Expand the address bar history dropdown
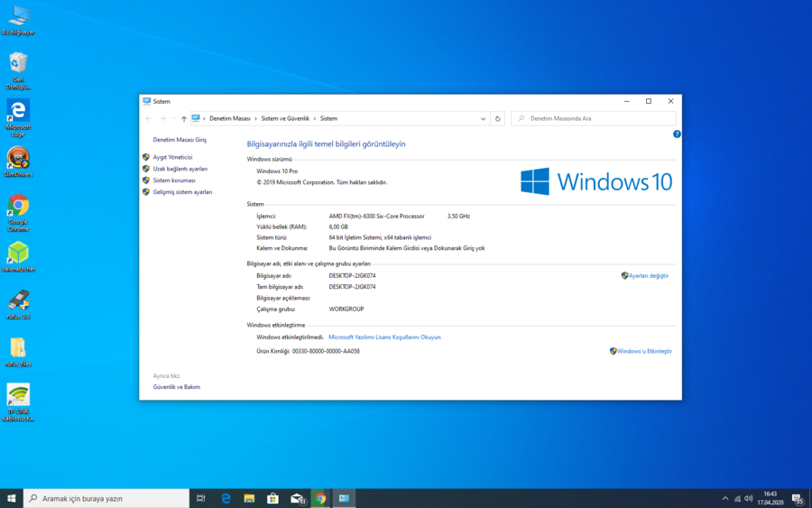Screen dimensions: 812x508 (x=484, y=118)
